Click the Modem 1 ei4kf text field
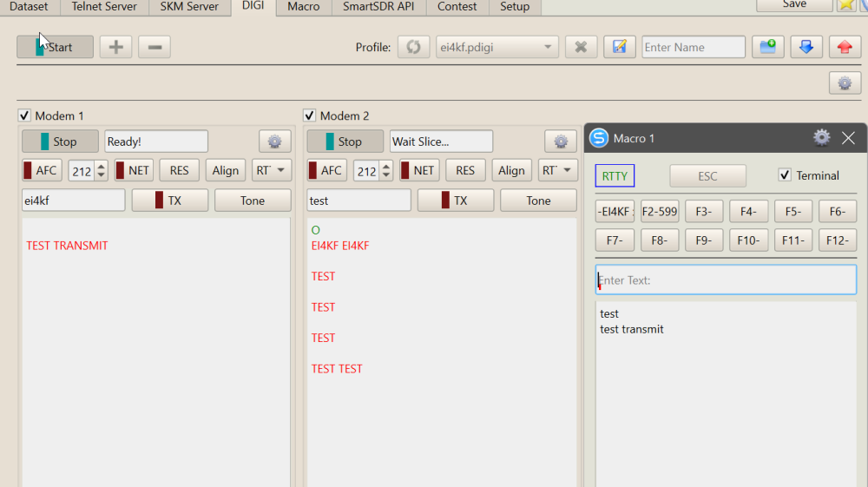The image size is (868, 487). coord(73,201)
